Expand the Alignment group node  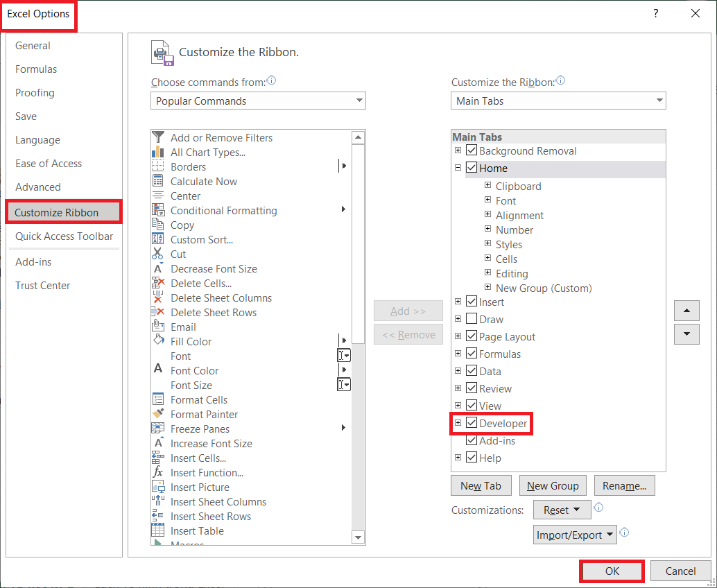pos(488,214)
